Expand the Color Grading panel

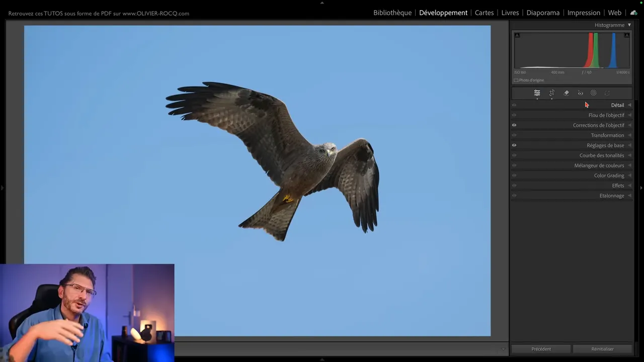tap(609, 175)
